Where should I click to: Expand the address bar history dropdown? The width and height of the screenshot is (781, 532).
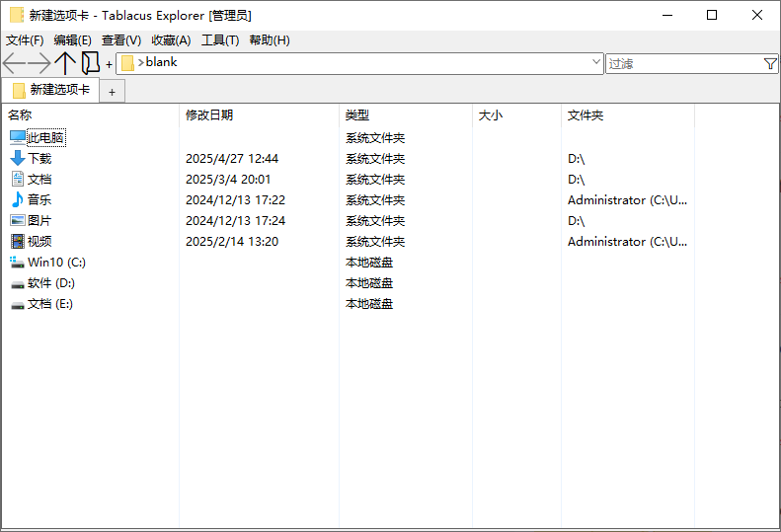(595, 62)
